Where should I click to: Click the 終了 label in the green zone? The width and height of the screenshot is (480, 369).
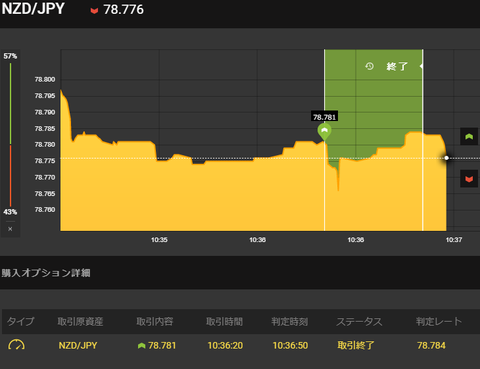click(397, 66)
